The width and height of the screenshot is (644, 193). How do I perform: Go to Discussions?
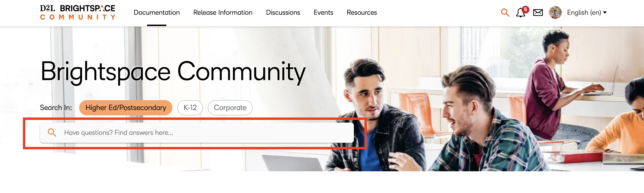click(x=283, y=13)
